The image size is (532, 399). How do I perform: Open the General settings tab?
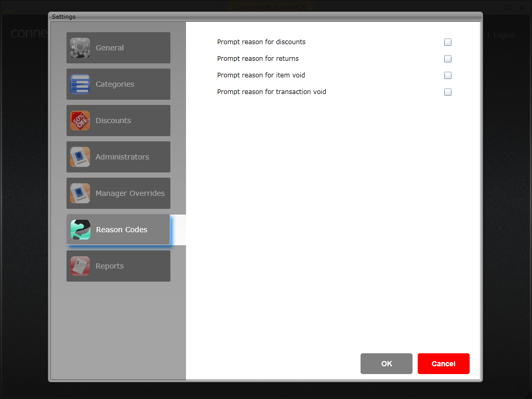[x=118, y=48]
